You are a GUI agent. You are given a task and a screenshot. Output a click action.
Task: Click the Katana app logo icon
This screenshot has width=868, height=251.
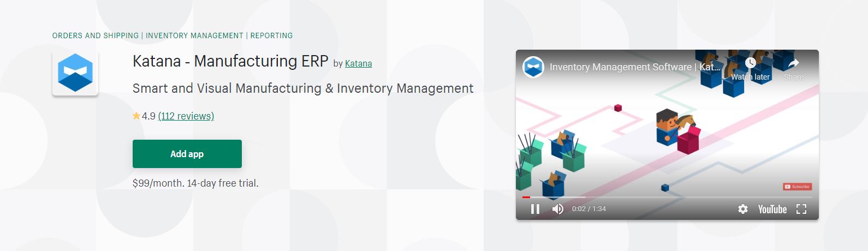pyautogui.click(x=75, y=73)
